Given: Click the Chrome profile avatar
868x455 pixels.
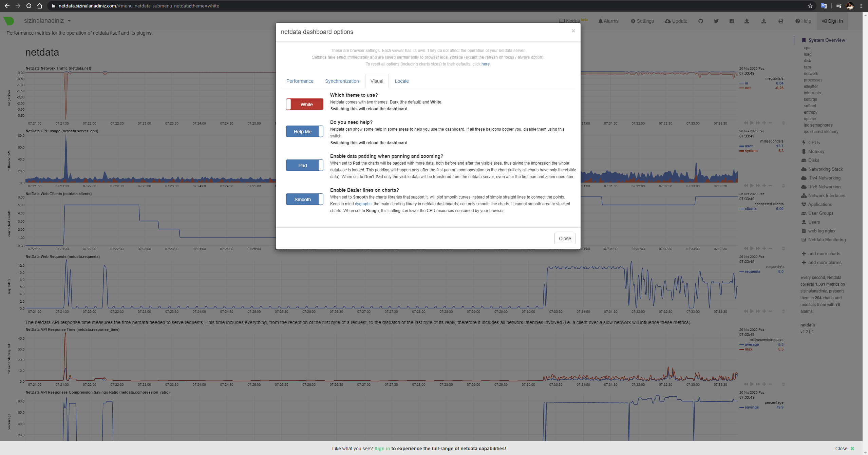Looking at the screenshot, I should pyautogui.click(x=850, y=6).
